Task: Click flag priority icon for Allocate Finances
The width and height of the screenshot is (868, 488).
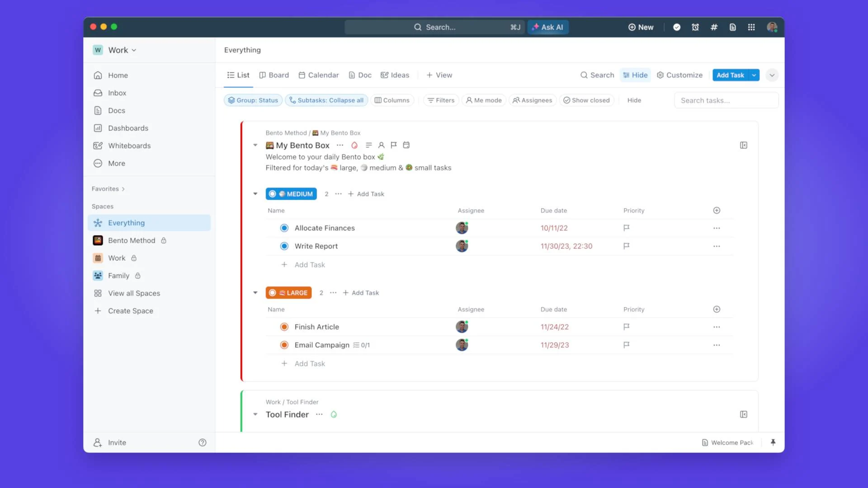Action: coord(626,228)
